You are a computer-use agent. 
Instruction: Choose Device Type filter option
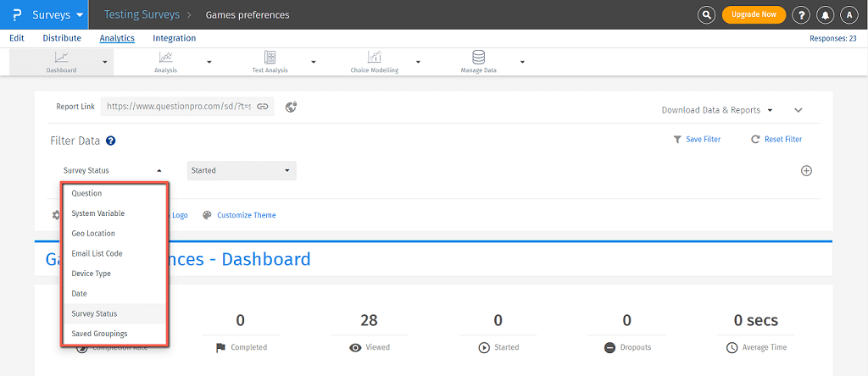(x=91, y=274)
